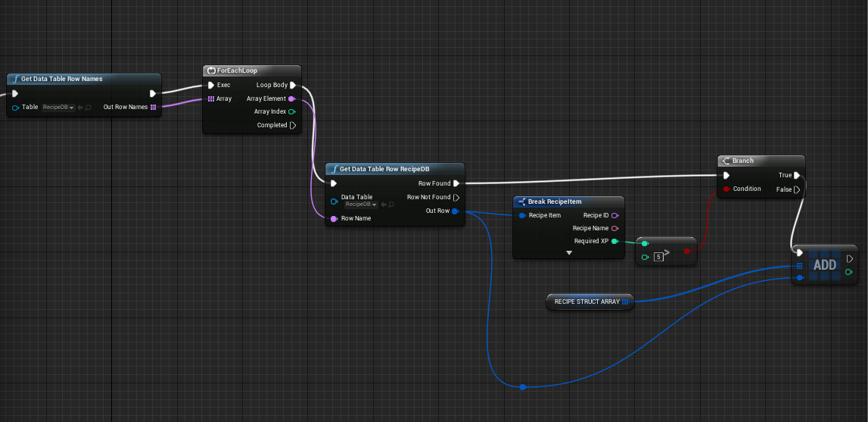Click the Out Row Names array pin
The width and height of the screenshot is (868, 422).
pos(154,107)
